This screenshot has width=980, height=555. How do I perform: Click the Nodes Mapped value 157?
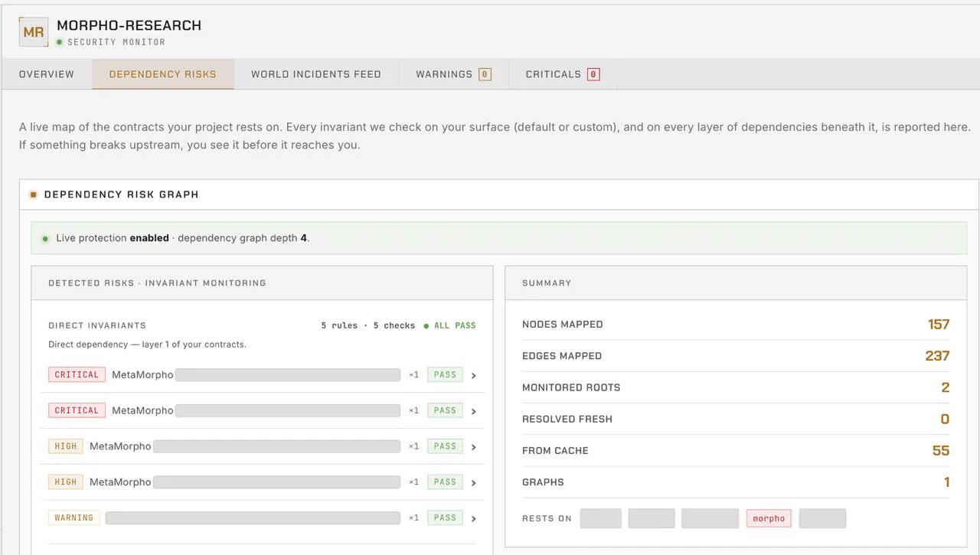(x=939, y=325)
